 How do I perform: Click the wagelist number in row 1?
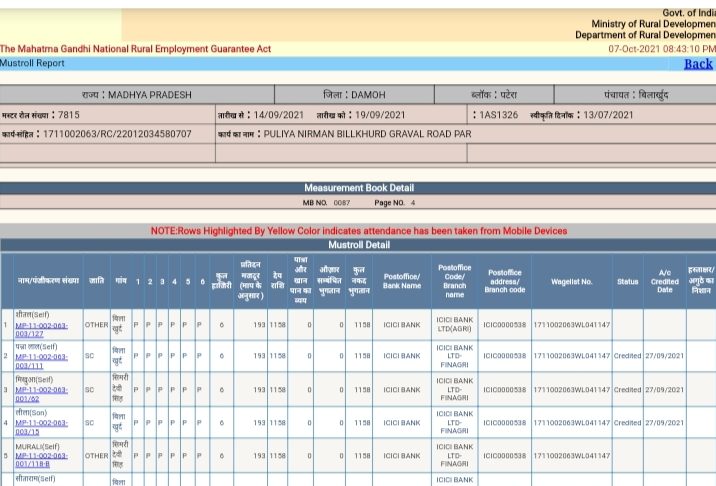[x=571, y=325]
